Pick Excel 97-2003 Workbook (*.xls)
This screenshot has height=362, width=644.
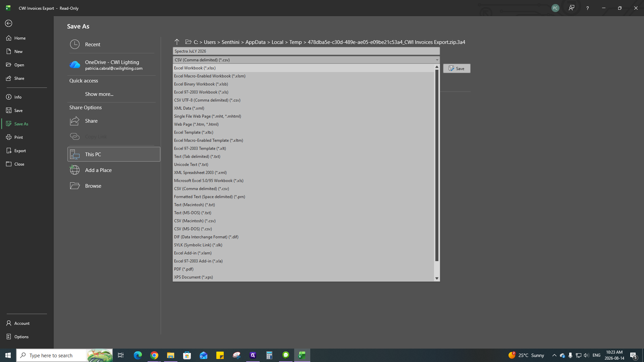304,92
